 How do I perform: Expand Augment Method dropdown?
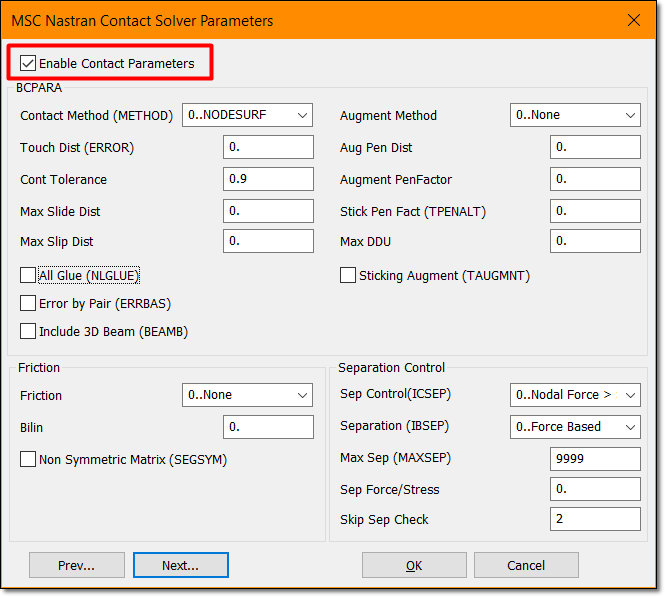(x=575, y=115)
